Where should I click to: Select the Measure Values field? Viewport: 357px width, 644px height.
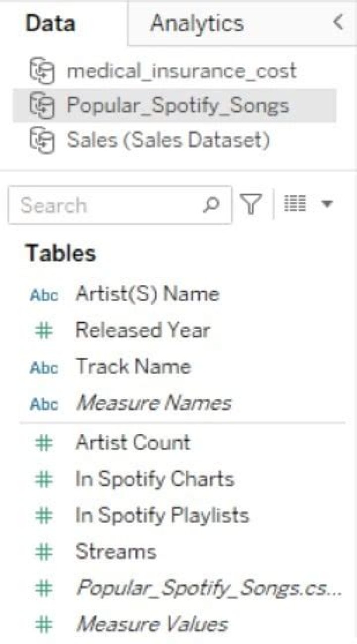(x=152, y=624)
